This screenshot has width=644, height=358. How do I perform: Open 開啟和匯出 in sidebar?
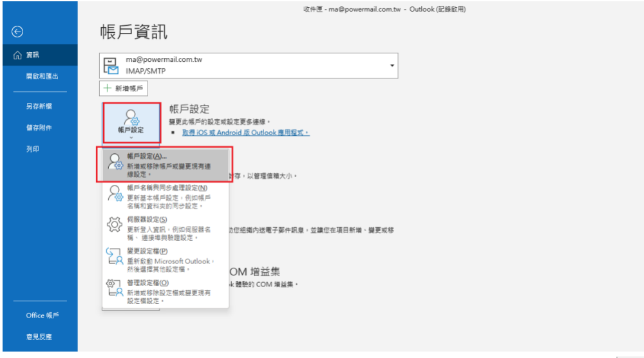tap(42, 77)
